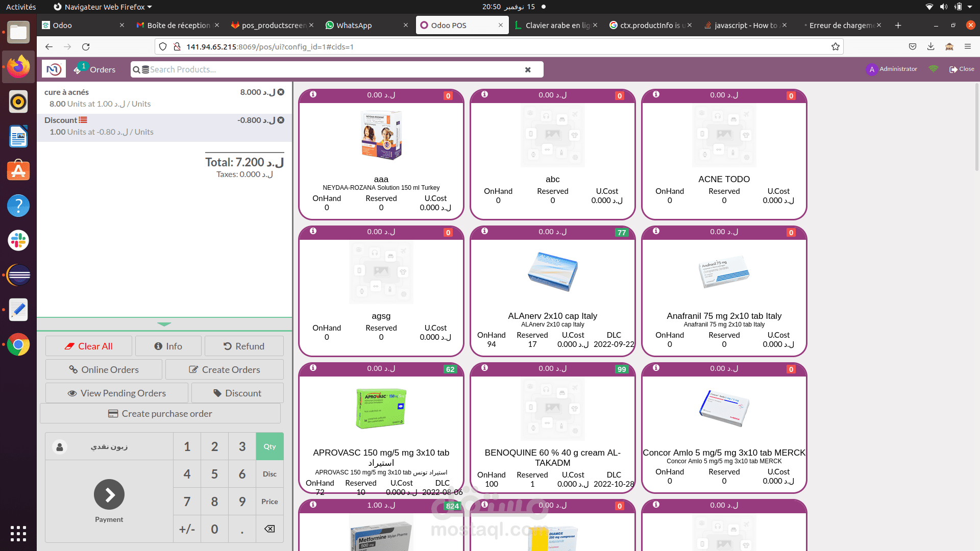View Pending Orders
Screen dimensions: 980x551
pos(117,393)
